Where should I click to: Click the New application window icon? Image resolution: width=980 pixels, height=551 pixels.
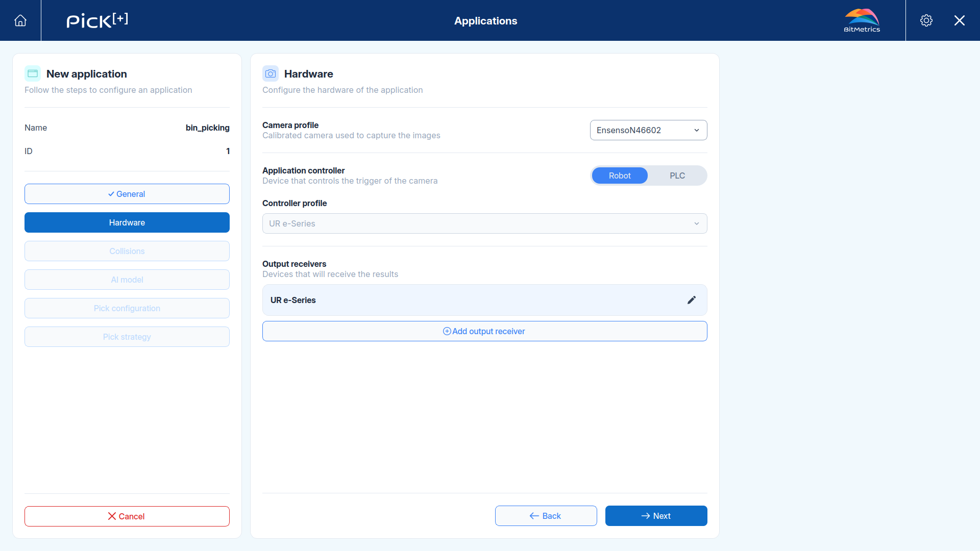click(x=33, y=73)
